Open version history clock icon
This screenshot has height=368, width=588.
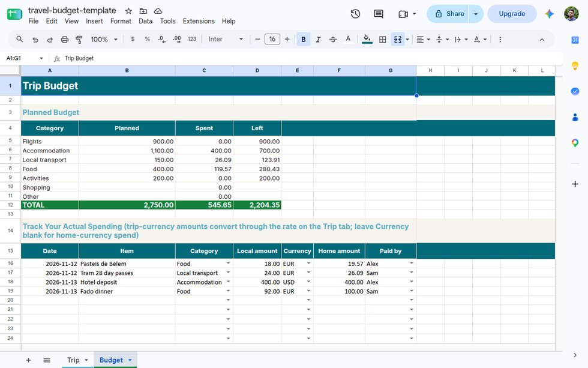coord(355,14)
